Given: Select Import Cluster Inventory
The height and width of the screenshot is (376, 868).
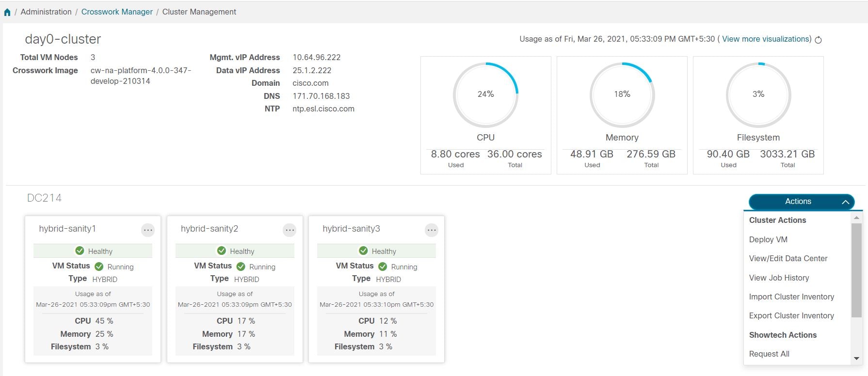Looking at the screenshot, I should pyautogui.click(x=791, y=297).
